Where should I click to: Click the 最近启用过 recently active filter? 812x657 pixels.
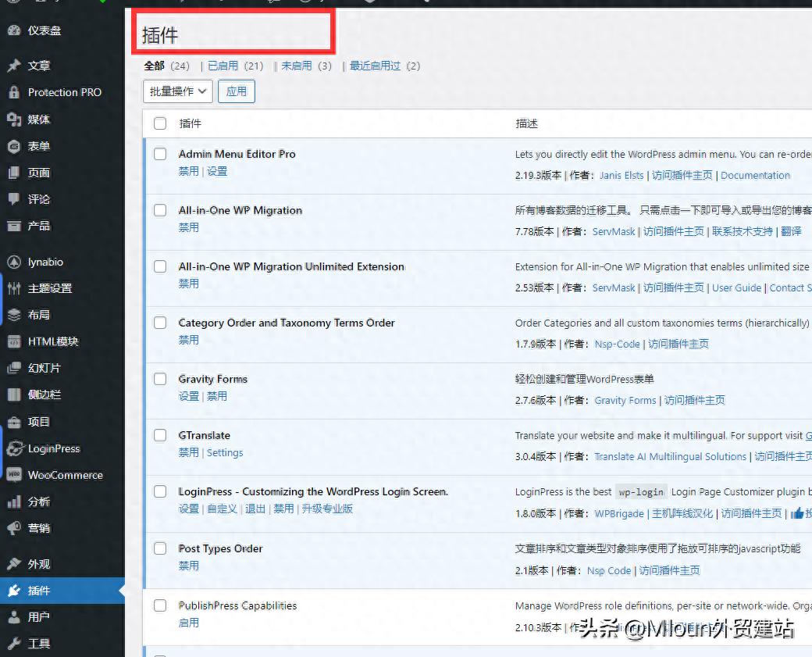coord(375,66)
